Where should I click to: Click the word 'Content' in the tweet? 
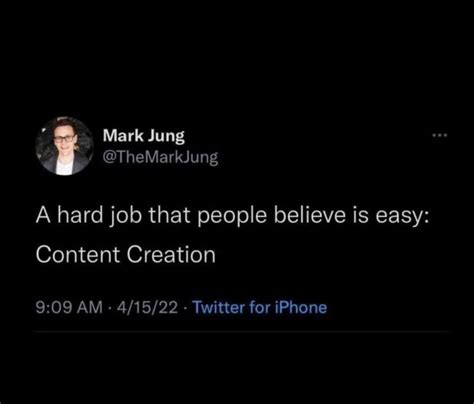pos(78,255)
